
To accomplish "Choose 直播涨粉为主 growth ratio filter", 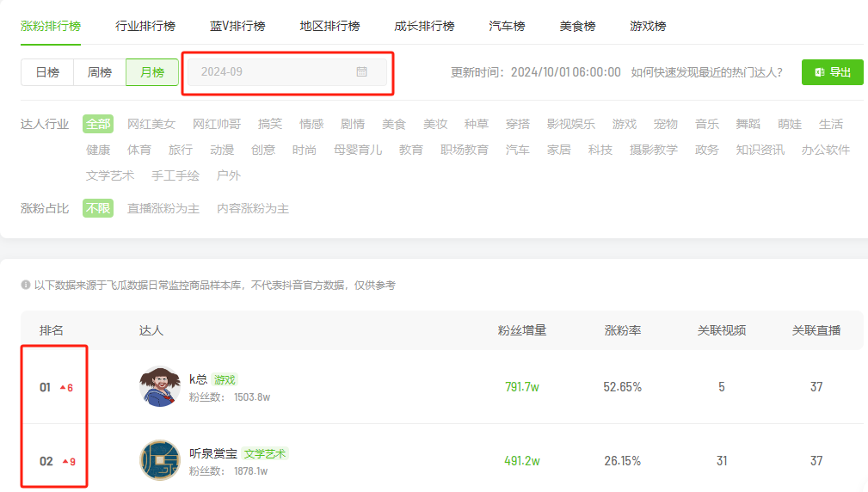I will [x=163, y=208].
